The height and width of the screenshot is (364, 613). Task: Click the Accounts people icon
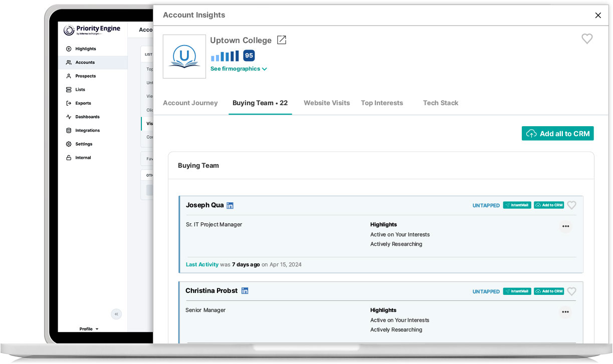(69, 63)
